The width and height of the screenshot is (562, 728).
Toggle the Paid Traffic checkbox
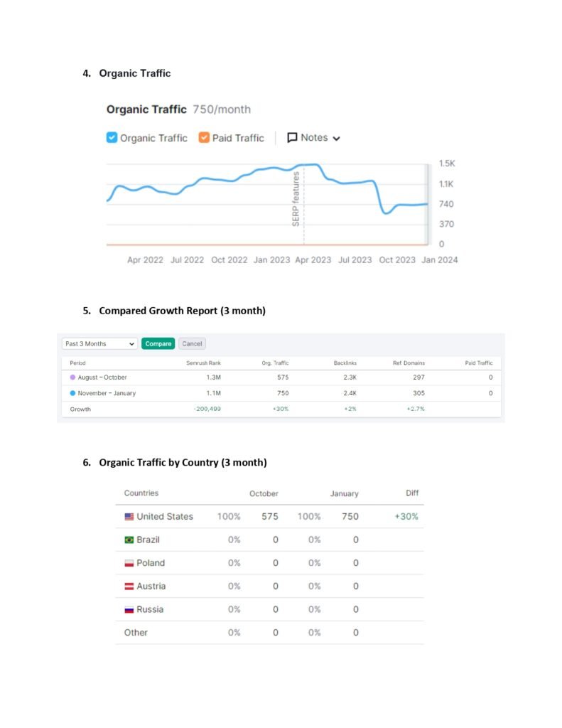pos(204,138)
